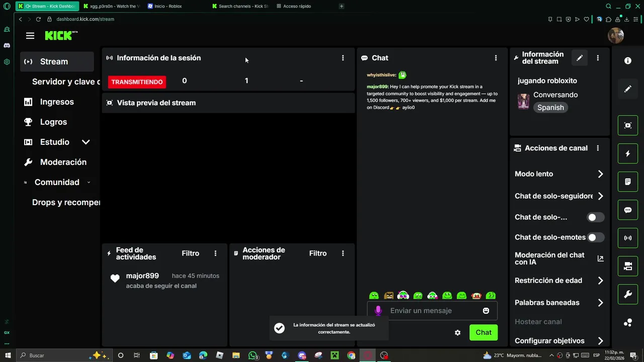Open emoji picker in chat input
Image resolution: width=644 pixels, height=362 pixels.
(486, 311)
